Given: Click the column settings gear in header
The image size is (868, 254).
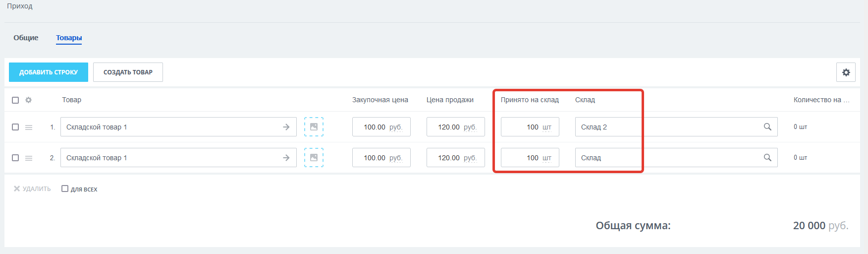Looking at the screenshot, I should click(29, 100).
